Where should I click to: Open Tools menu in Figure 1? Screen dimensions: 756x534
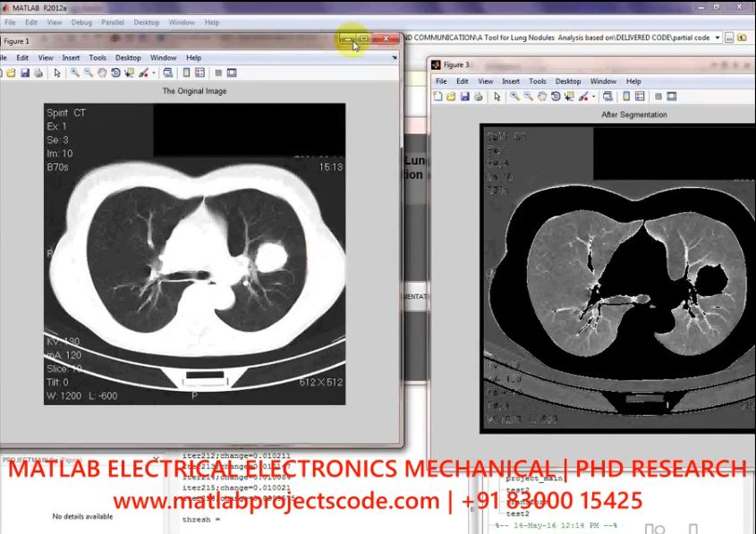98,57
